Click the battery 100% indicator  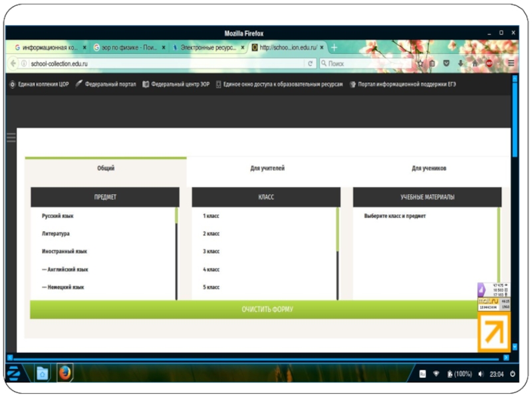click(460, 374)
